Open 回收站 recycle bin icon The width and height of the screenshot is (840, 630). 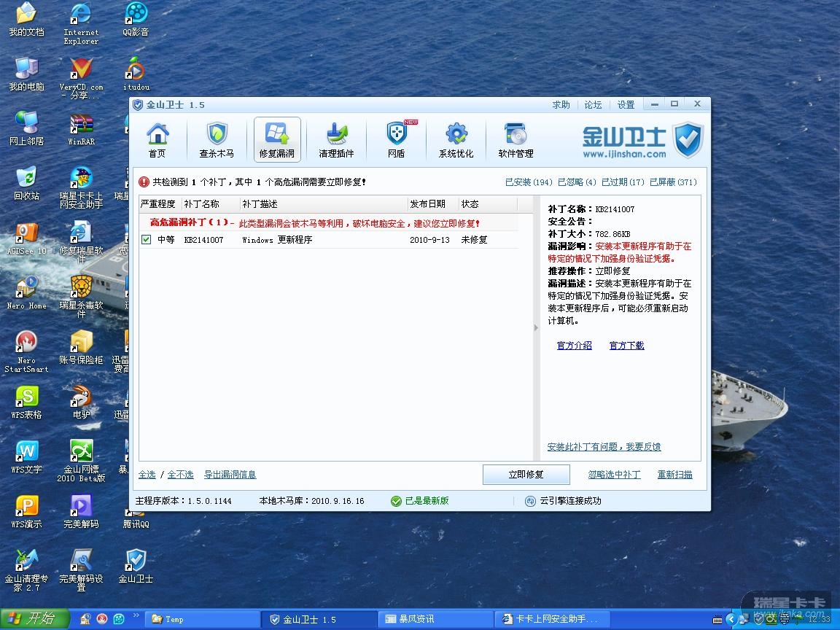click(x=26, y=183)
